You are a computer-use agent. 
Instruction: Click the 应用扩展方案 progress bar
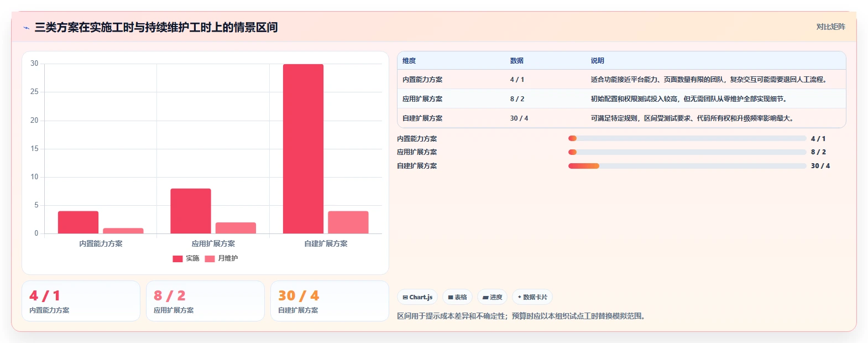(x=687, y=152)
